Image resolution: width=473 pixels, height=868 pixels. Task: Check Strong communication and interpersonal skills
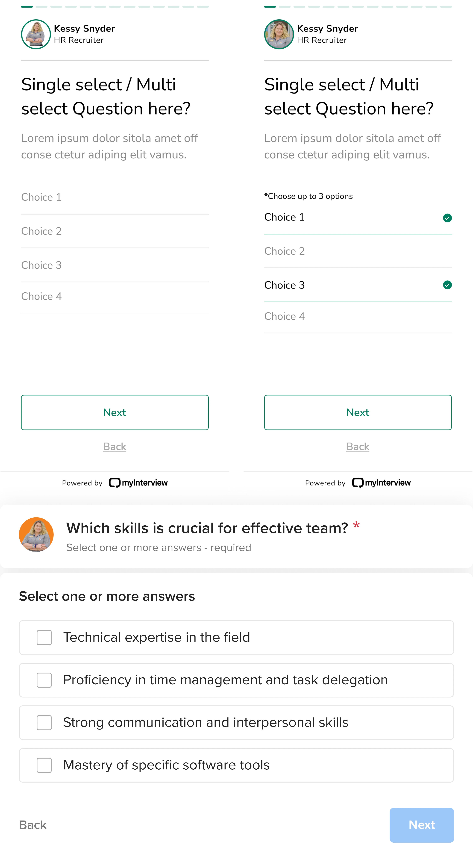coord(44,722)
